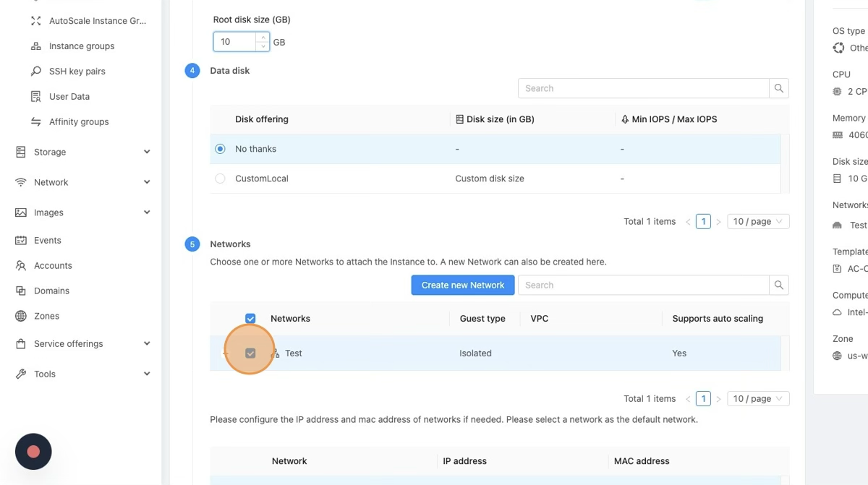Uncheck the Test network checkbox
Viewport: 868px width, 485px height.
coord(250,353)
